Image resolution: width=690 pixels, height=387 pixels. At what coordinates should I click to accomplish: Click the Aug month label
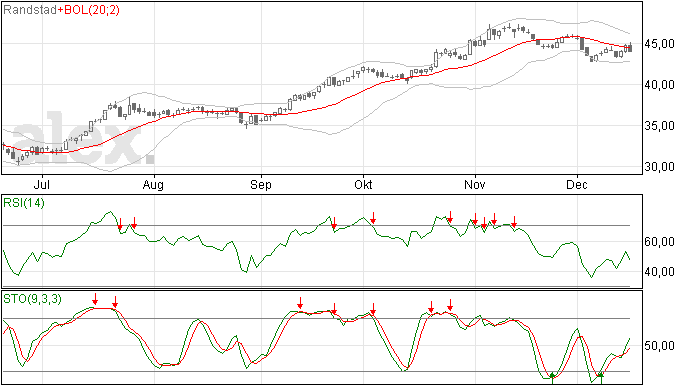click(x=153, y=184)
